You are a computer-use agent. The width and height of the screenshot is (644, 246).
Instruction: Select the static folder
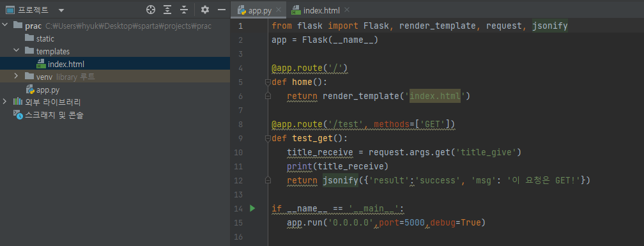point(45,38)
